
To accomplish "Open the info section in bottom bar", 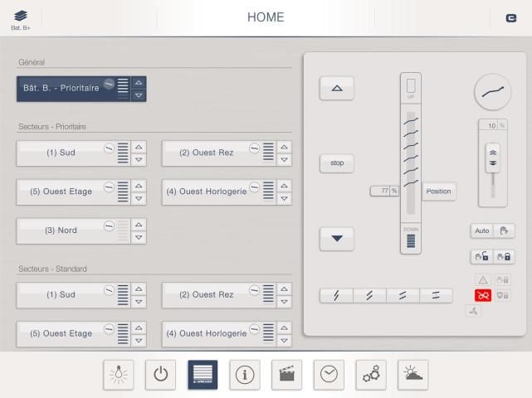I will pyautogui.click(x=244, y=375).
